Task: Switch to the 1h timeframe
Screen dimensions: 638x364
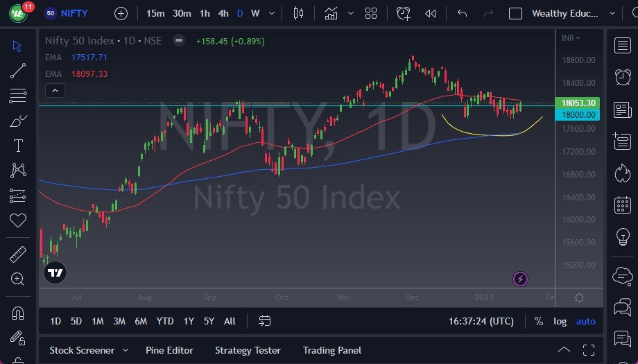Action: [x=205, y=13]
